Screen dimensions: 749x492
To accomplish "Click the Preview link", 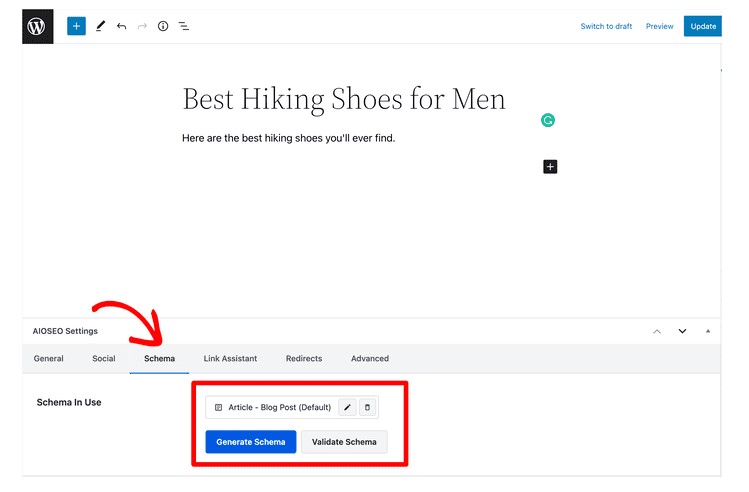I will pos(660,26).
